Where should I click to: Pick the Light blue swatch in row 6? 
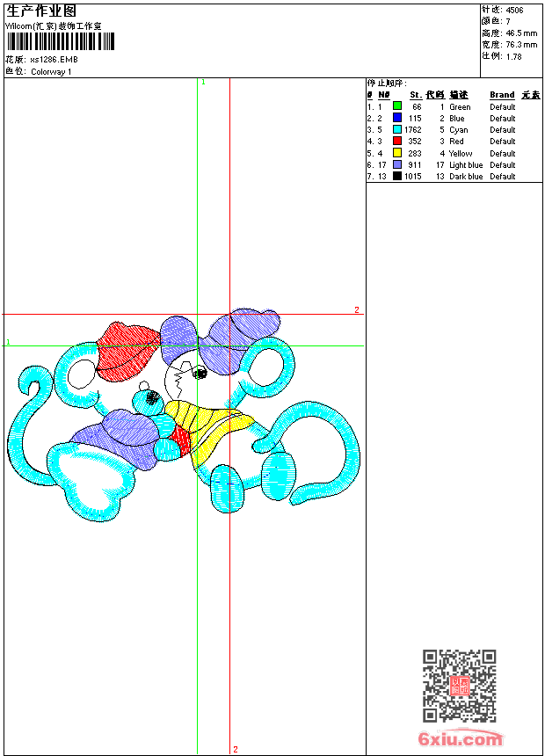(397, 164)
